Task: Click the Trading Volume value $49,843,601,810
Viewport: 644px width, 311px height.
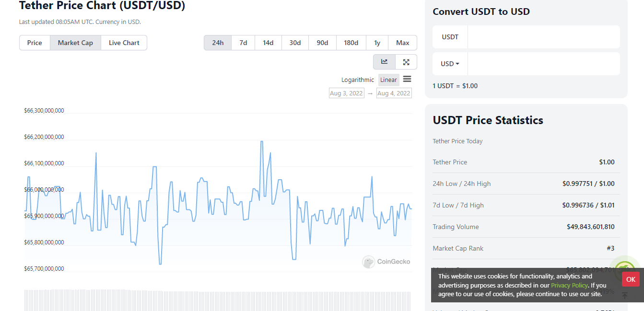Action: 590,227
